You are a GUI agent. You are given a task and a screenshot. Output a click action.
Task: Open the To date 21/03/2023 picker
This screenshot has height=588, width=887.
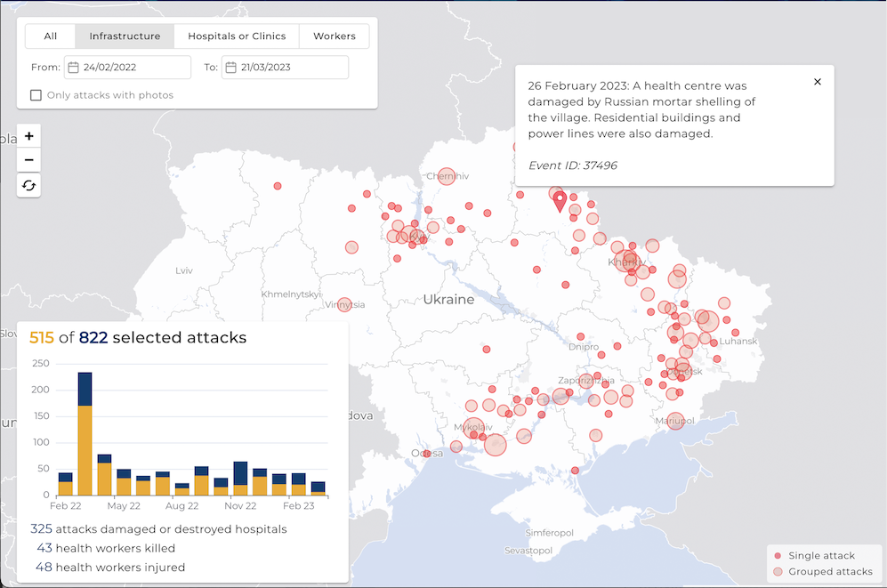[x=285, y=68]
